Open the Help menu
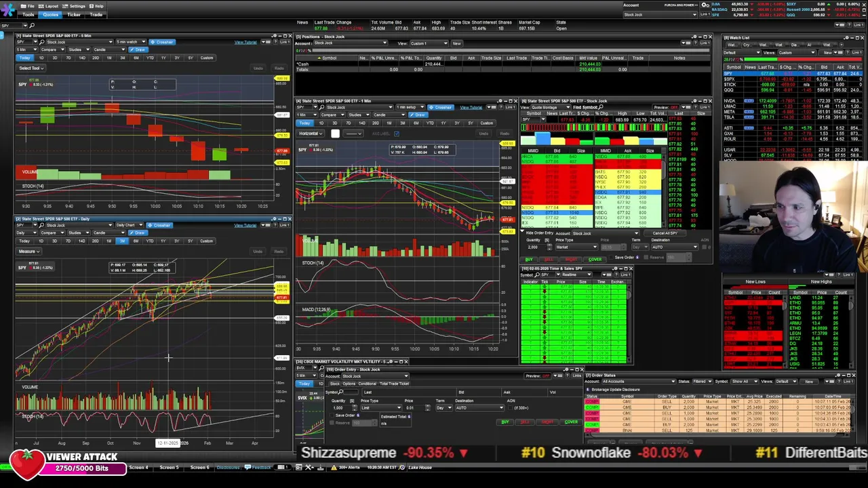868x488 pixels. click(97, 6)
